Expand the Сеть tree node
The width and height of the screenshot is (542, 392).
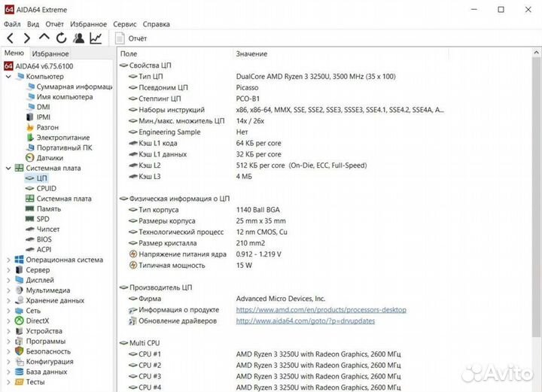tap(8, 311)
